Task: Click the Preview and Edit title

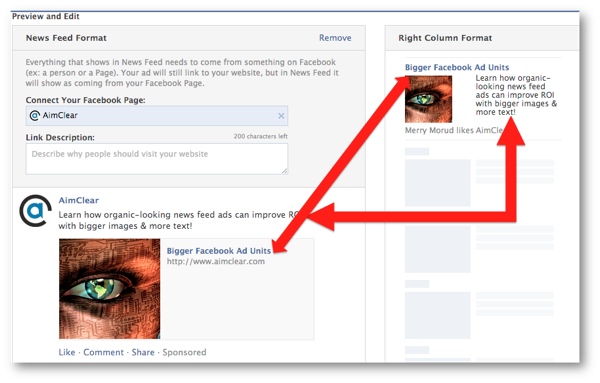Action: tap(46, 16)
